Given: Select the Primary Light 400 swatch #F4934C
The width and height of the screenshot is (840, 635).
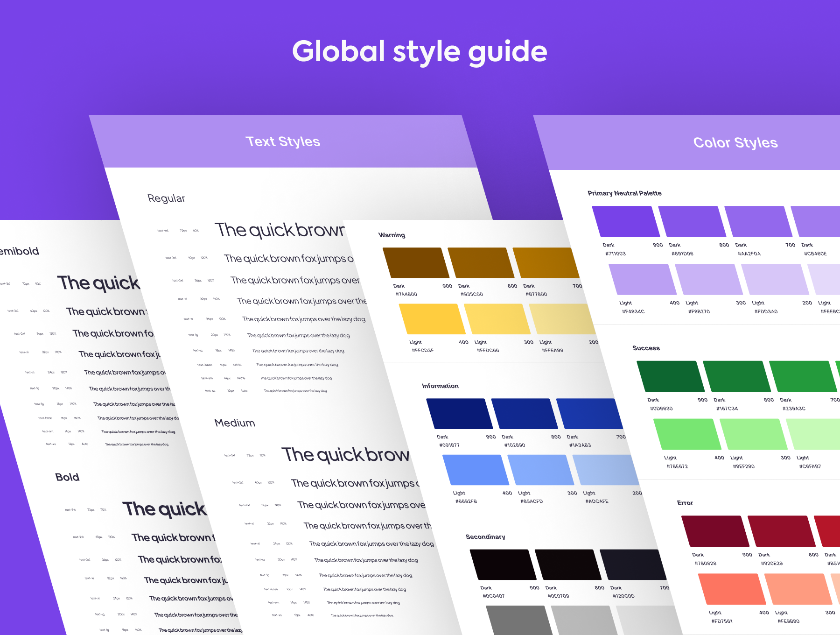Looking at the screenshot, I should [x=642, y=279].
